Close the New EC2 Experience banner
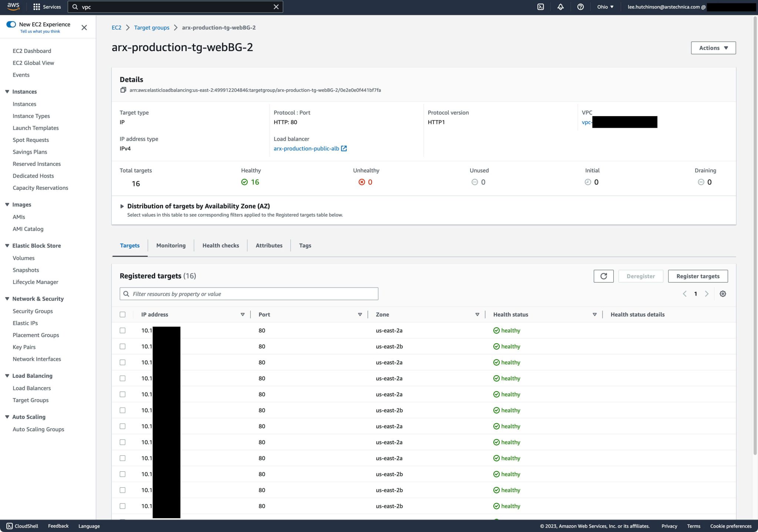This screenshot has height=532, width=758. [84, 27]
